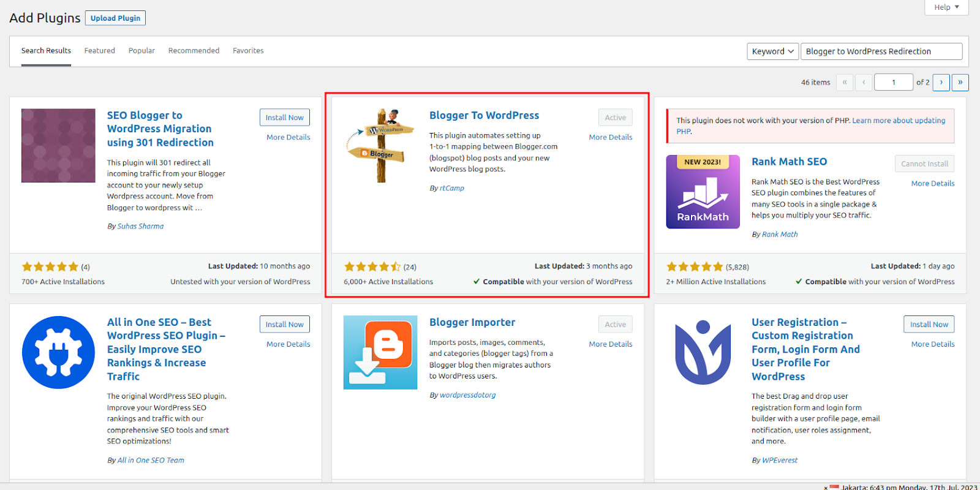Open More Details for Rank Math SEO

coord(933,183)
